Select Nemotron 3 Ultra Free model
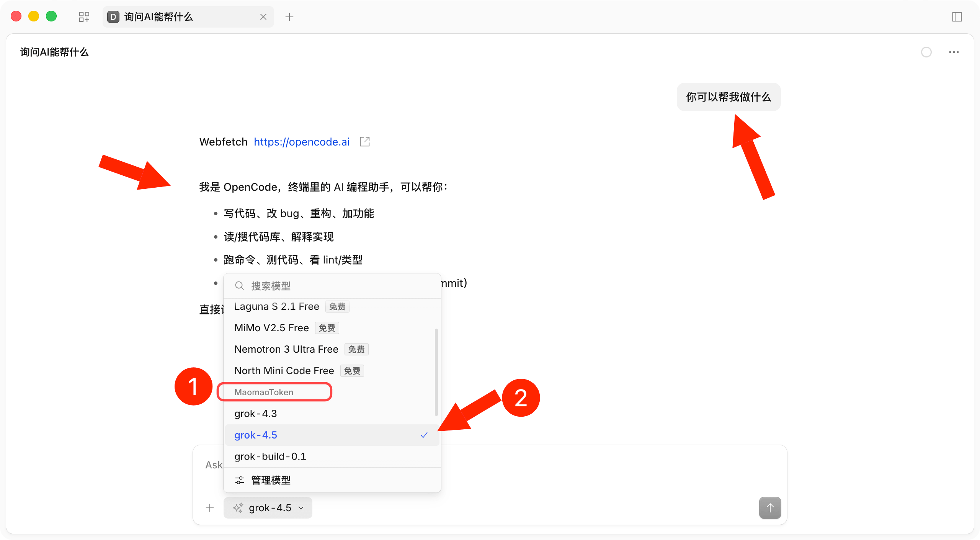 [x=332, y=349]
